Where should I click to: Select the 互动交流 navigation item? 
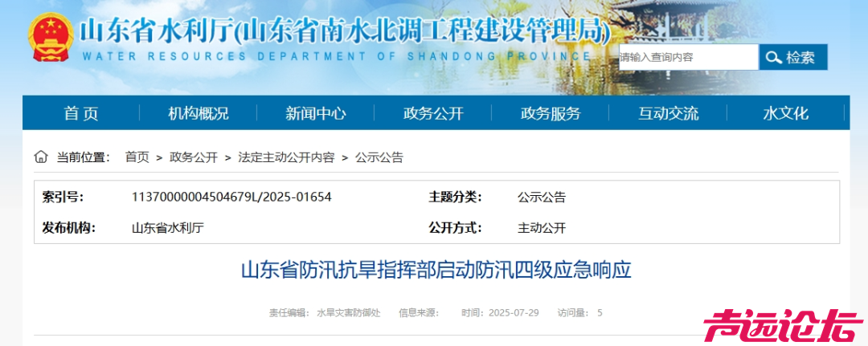click(668, 113)
